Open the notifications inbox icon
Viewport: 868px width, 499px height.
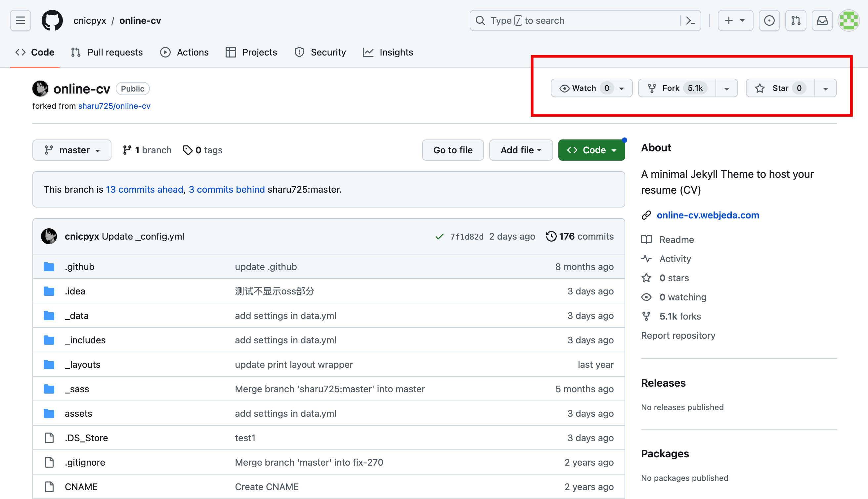coord(822,20)
